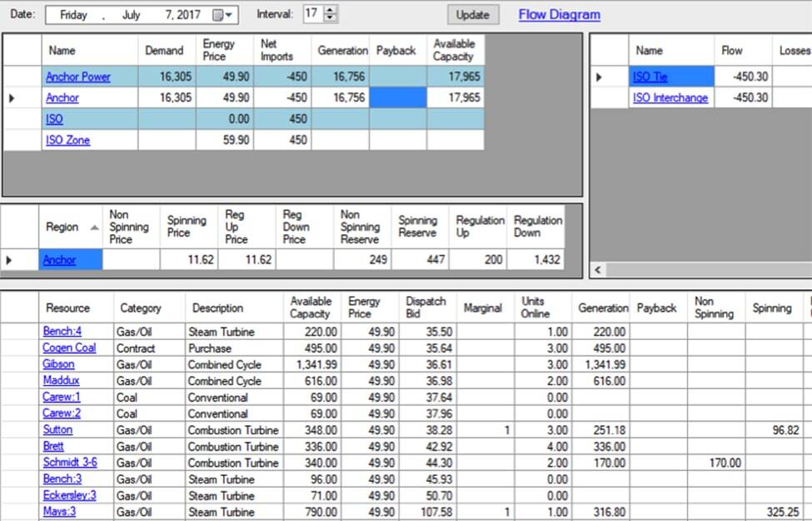Click the Category column header in resources

click(149, 308)
